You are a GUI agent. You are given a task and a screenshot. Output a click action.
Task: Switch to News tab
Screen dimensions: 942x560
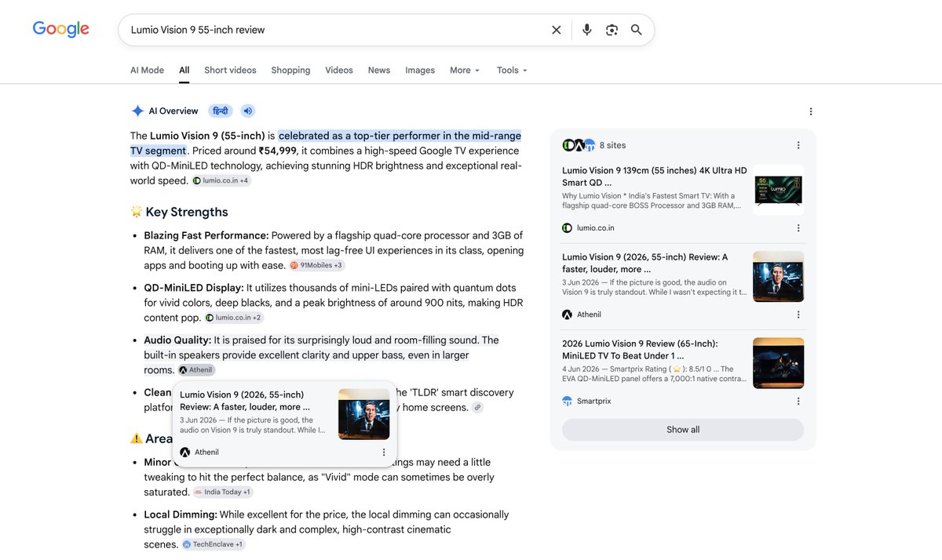[x=379, y=70]
